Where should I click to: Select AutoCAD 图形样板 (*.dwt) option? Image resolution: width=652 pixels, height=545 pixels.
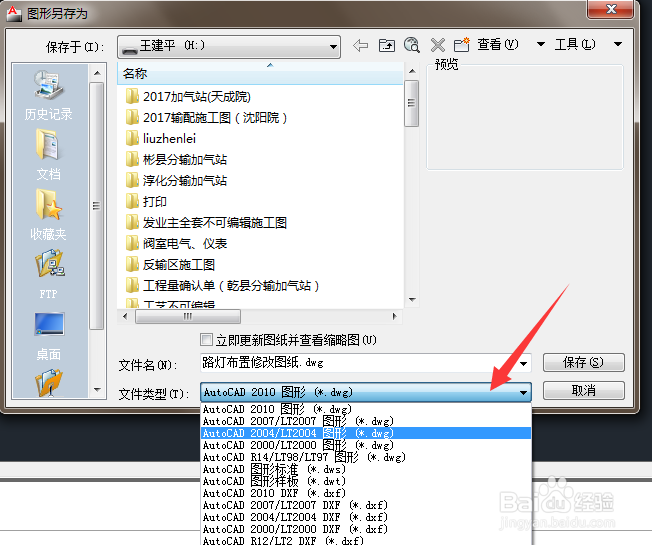click(x=366, y=481)
